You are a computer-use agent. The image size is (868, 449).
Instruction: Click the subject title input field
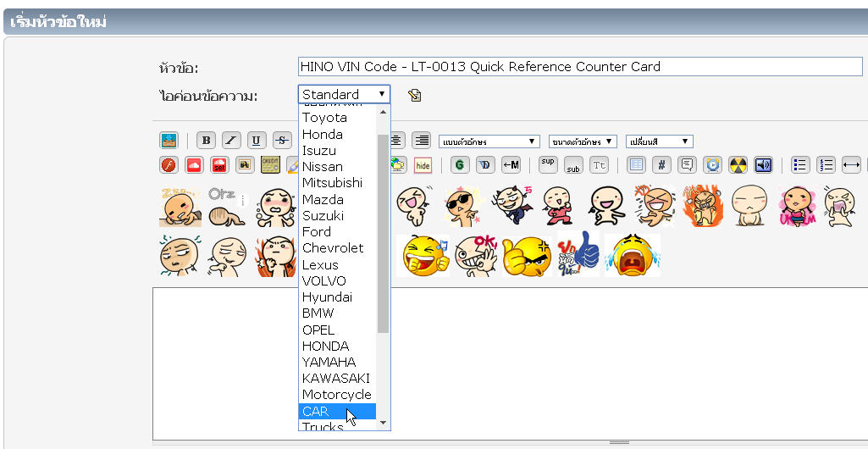coord(580,67)
